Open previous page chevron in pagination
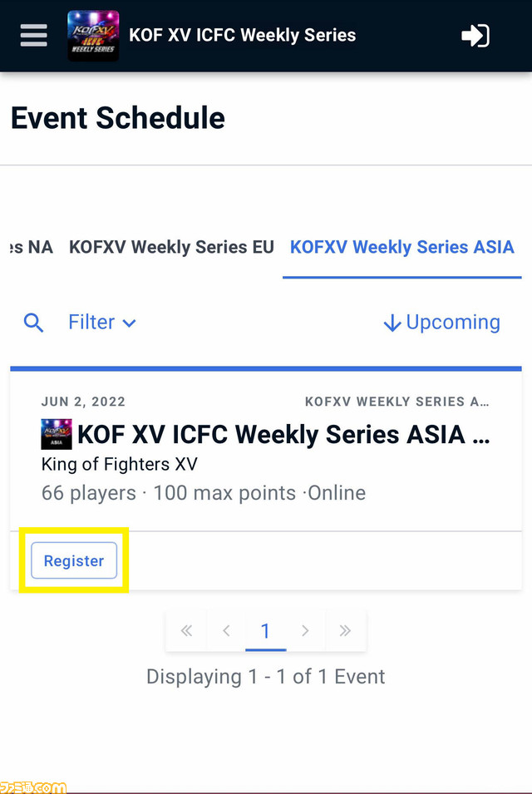 tap(226, 631)
